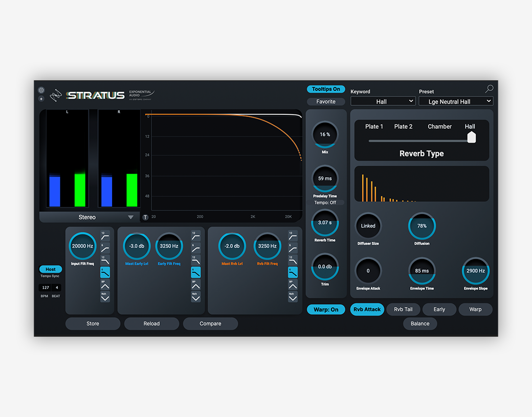Click the Diffuser Size knob showing Linked

click(368, 226)
